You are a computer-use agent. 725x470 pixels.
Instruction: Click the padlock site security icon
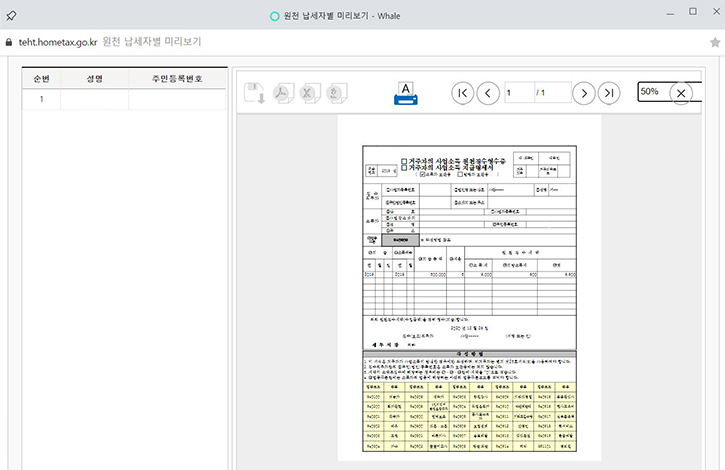tap(9, 42)
